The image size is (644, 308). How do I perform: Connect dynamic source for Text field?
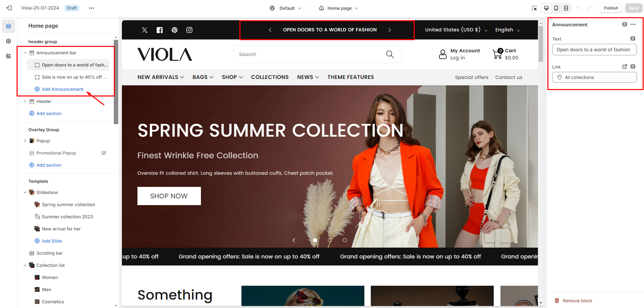tap(633, 39)
